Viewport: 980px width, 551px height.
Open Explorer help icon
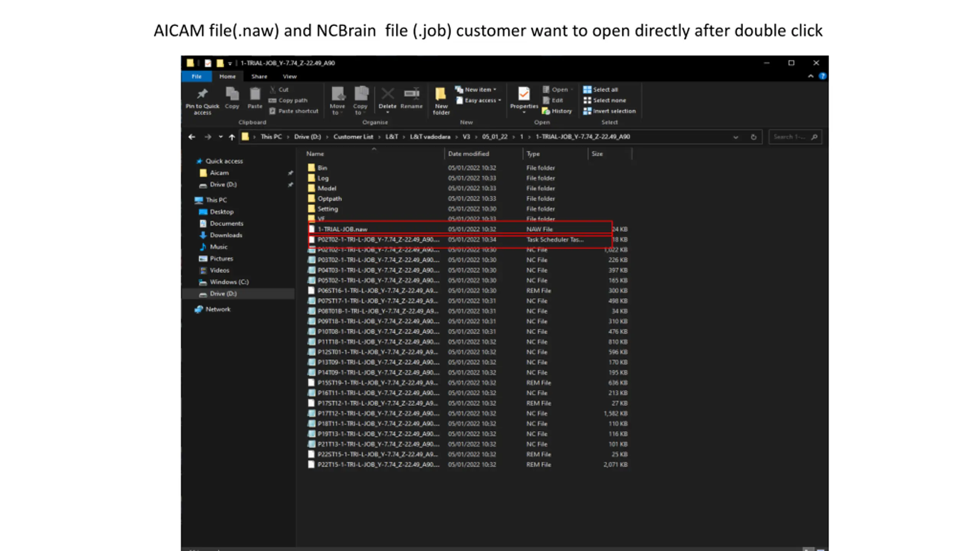tap(822, 76)
